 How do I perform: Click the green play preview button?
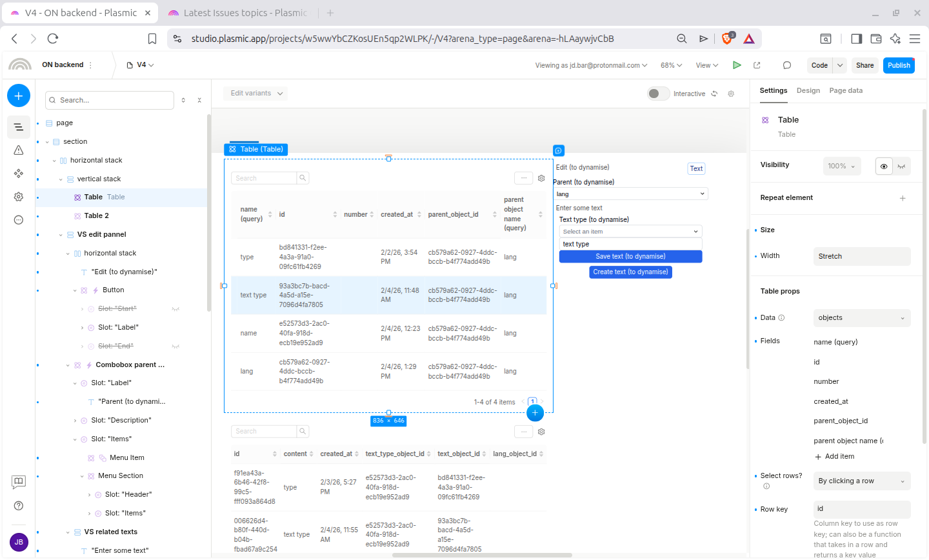737,65
